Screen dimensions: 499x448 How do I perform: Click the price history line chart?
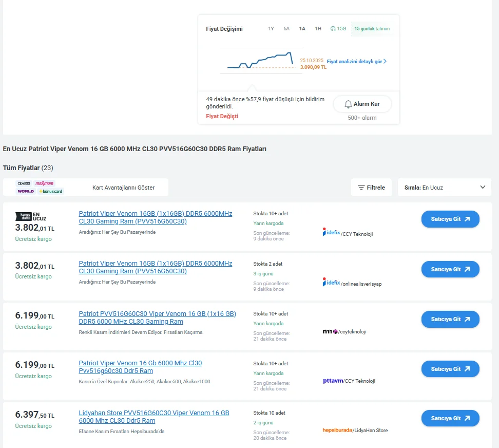pos(261,61)
